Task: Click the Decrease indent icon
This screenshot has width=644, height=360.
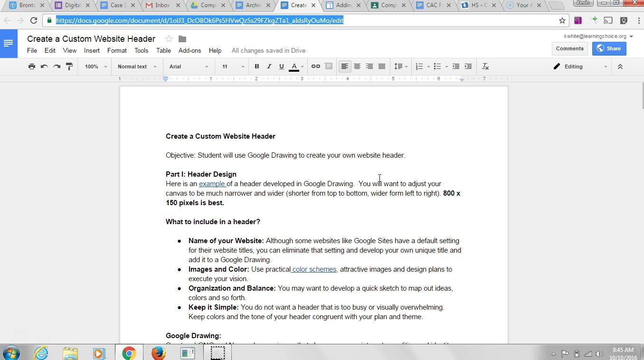Action: (x=455, y=66)
